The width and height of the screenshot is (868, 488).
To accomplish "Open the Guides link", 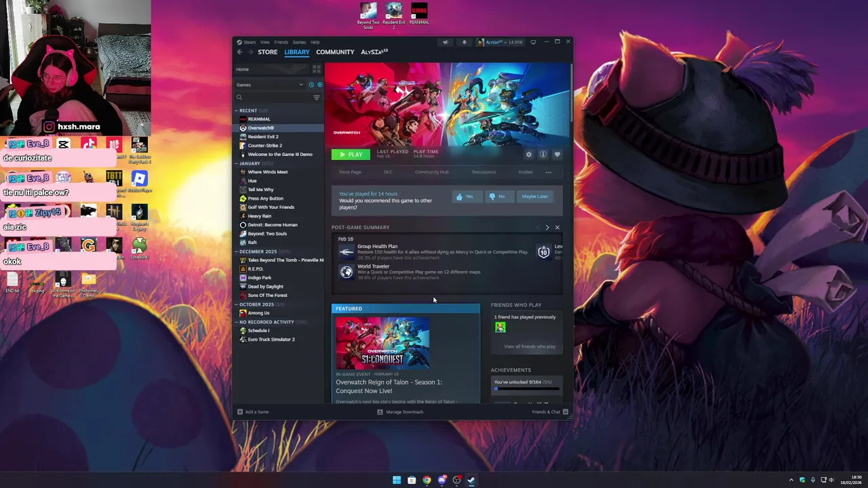I will click(x=526, y=172).
